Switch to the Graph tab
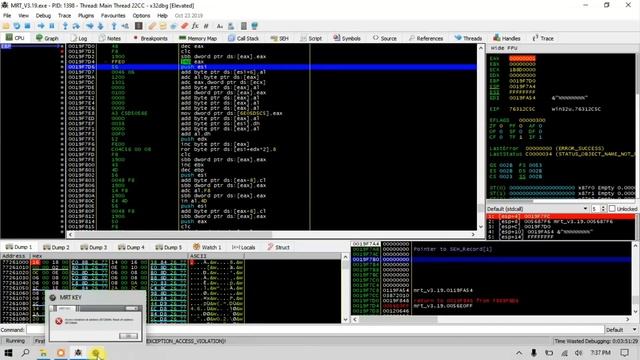The width and height of the screenshot is (640, 360). (x=47, y=38)
